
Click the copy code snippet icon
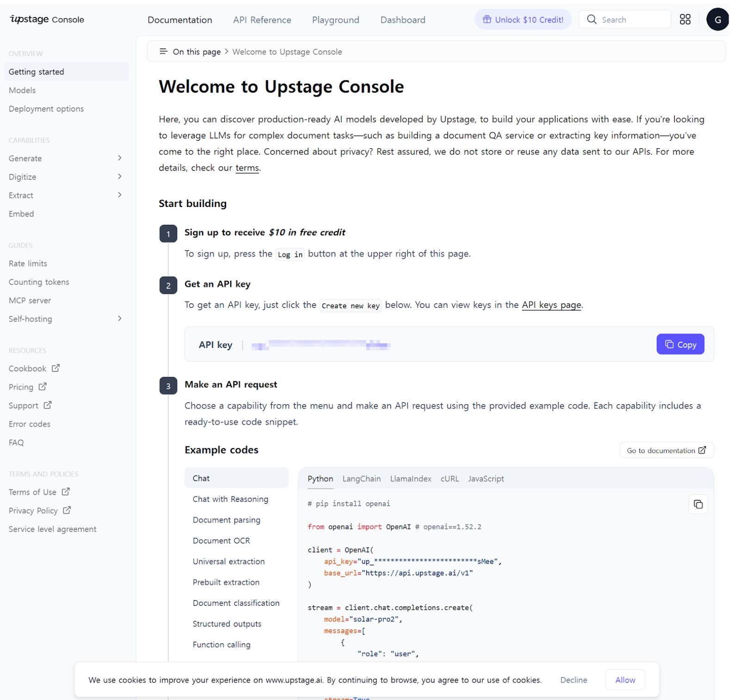[697, 504]
